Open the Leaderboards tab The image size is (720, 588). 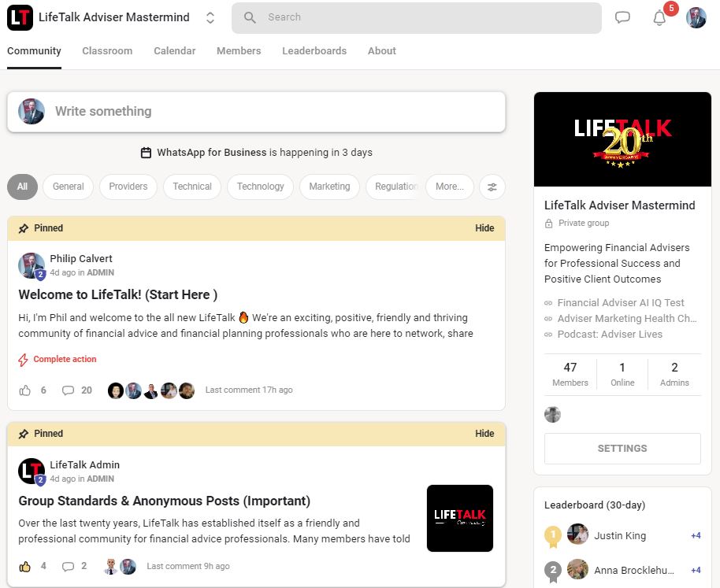pos(314,51)
